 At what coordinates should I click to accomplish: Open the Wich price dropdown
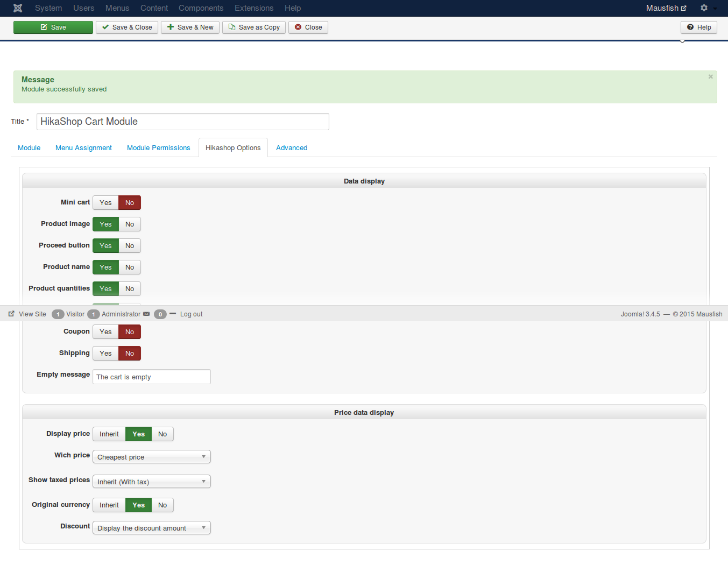pyautogui.click(x=152, y=457)
